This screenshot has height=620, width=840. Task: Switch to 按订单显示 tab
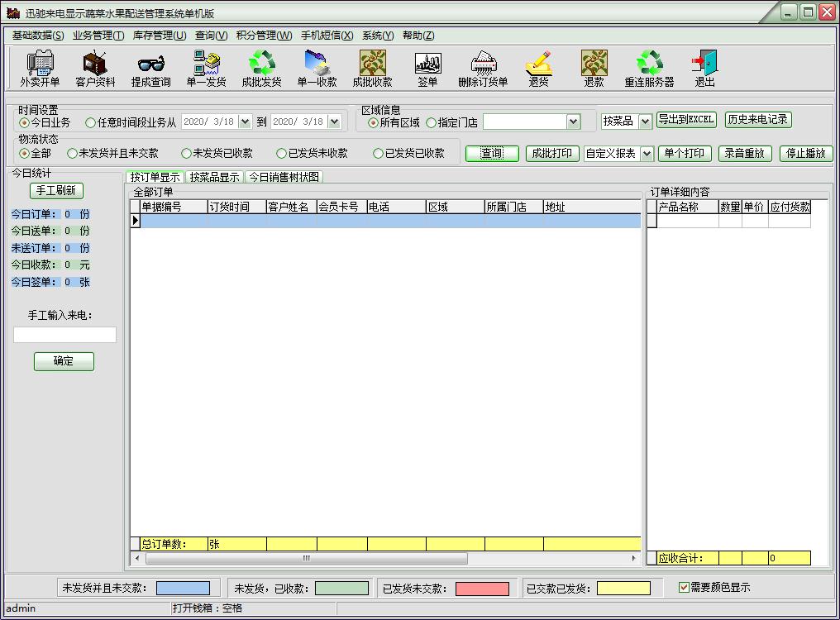pos(155,177)
